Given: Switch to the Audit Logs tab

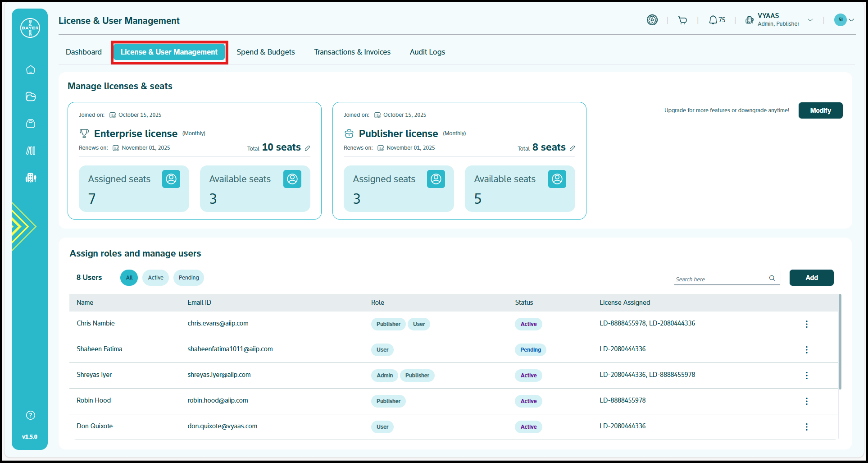Looking at the screenshot, I should click(x=427, y=52).
